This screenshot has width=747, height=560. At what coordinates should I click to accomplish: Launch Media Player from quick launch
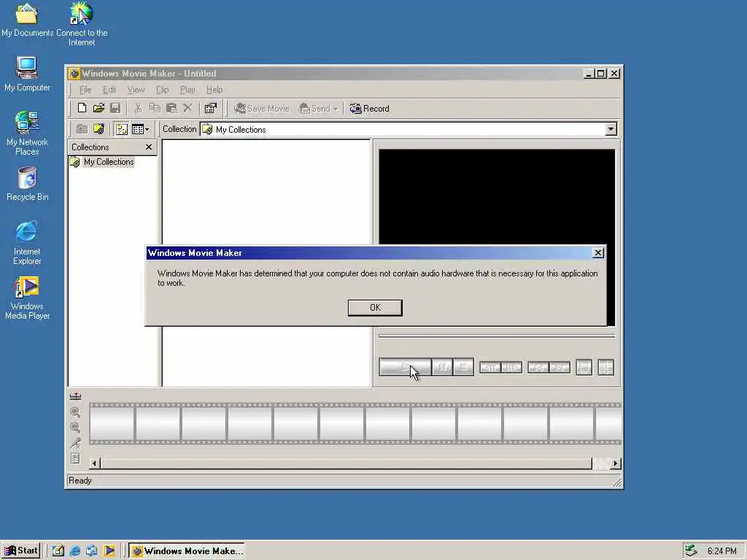click(x=109, y=551)
